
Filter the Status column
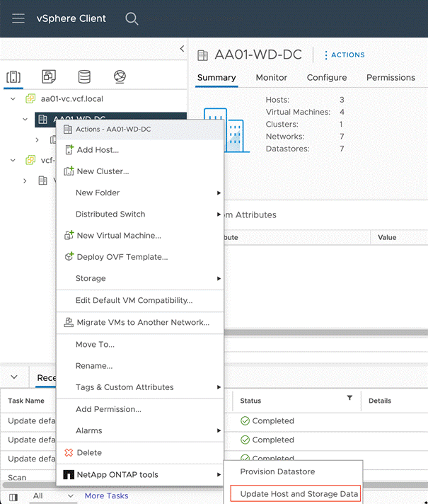pos(349,398)
